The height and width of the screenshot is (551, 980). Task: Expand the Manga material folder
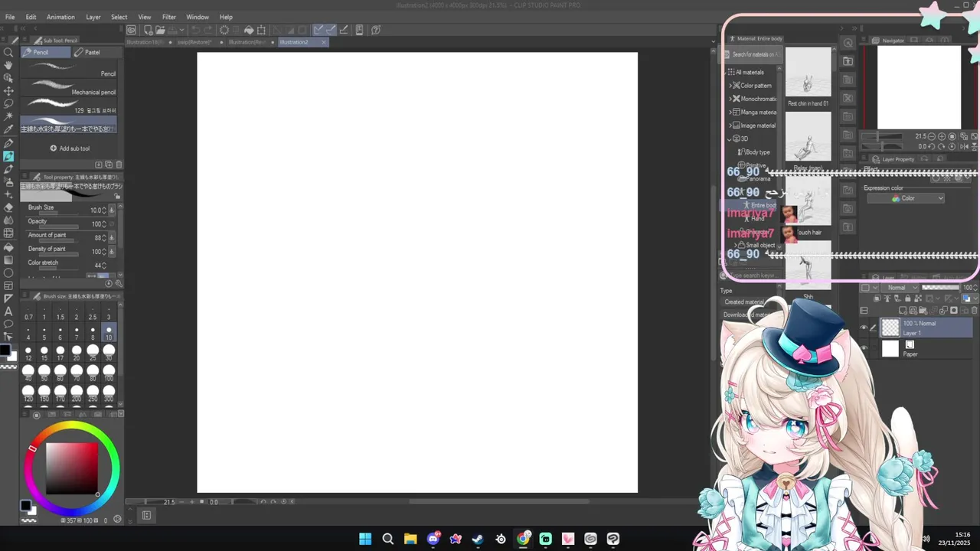coord(730,112)
